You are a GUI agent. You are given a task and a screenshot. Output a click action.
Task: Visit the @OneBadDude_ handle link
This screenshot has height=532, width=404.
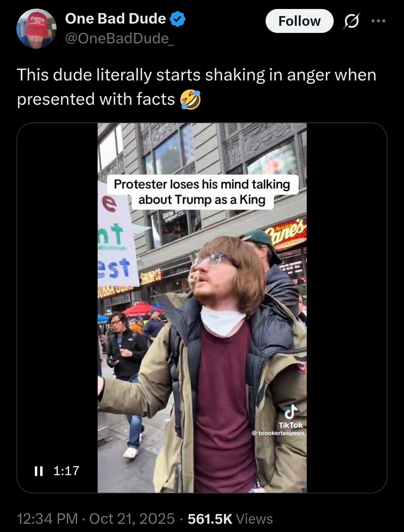click(x=119, y=38)
